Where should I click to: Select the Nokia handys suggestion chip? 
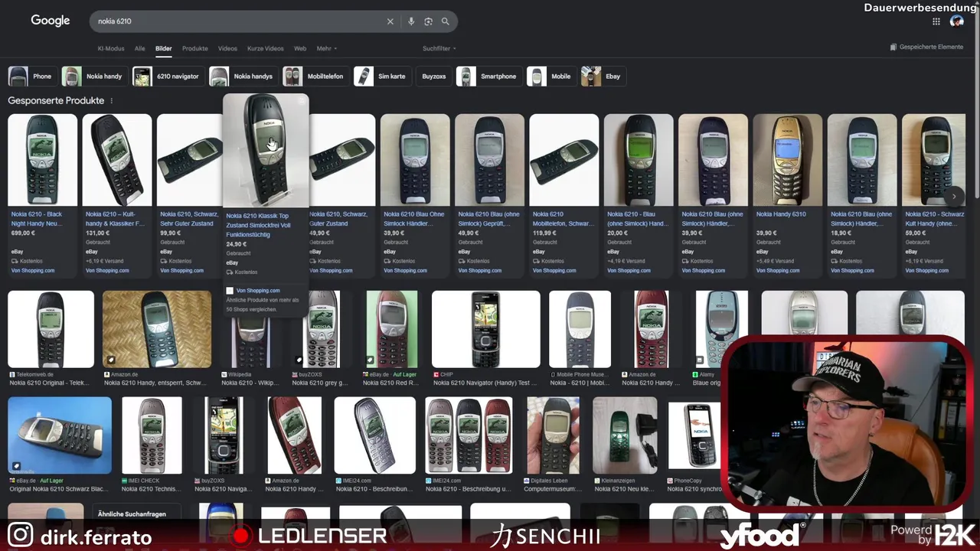tap(243, 77)
